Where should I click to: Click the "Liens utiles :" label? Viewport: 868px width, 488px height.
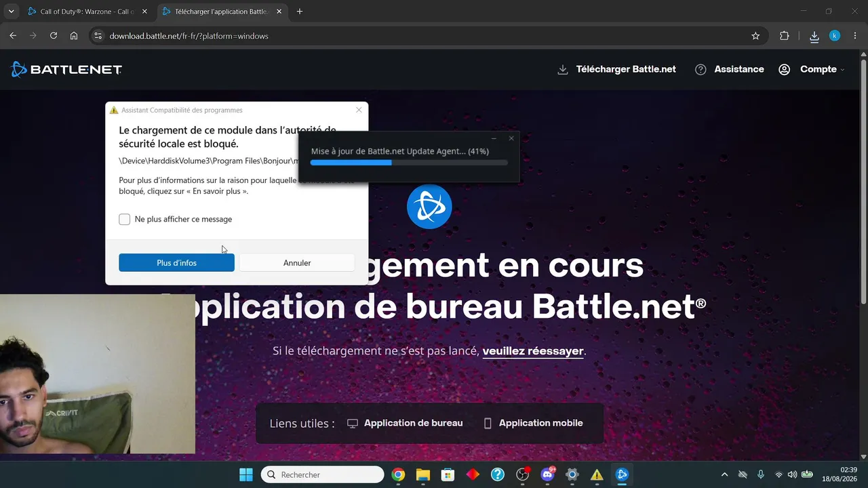(302, 423)
